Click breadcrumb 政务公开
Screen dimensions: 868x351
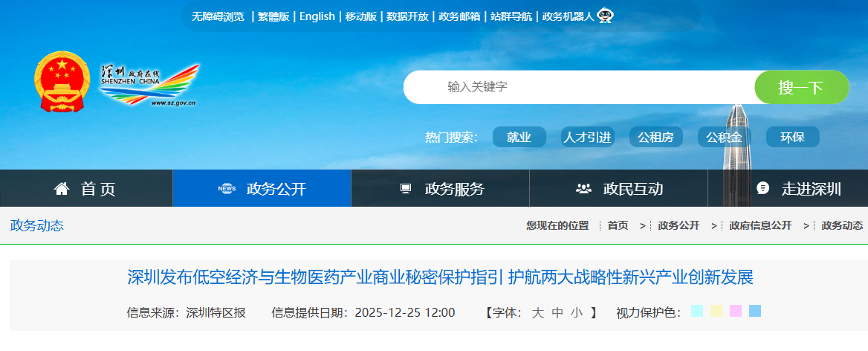point(678,225)
